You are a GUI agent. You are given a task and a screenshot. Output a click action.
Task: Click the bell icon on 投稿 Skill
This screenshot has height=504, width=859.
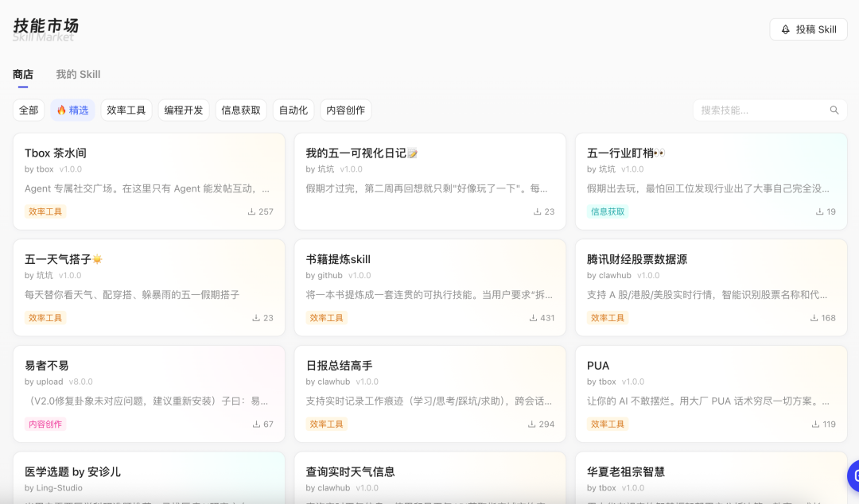[785, 29]
